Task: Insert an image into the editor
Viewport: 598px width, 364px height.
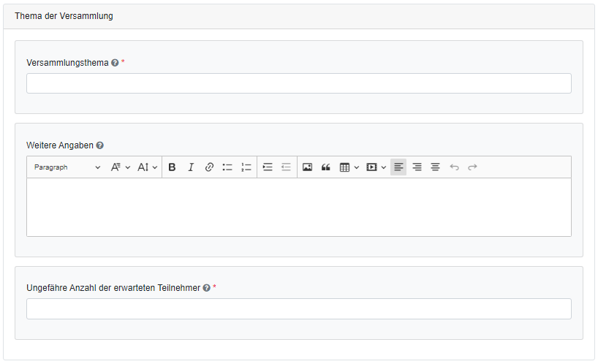Action: [307, 167]
